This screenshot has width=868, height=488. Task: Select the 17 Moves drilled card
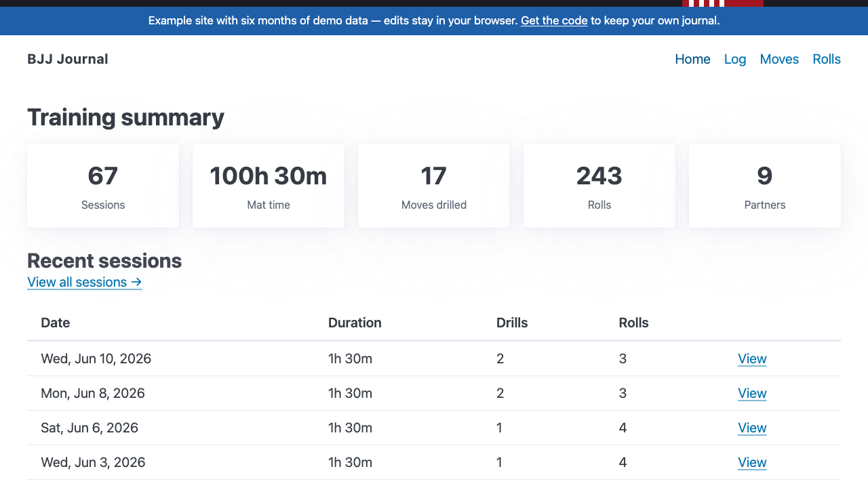434,186
